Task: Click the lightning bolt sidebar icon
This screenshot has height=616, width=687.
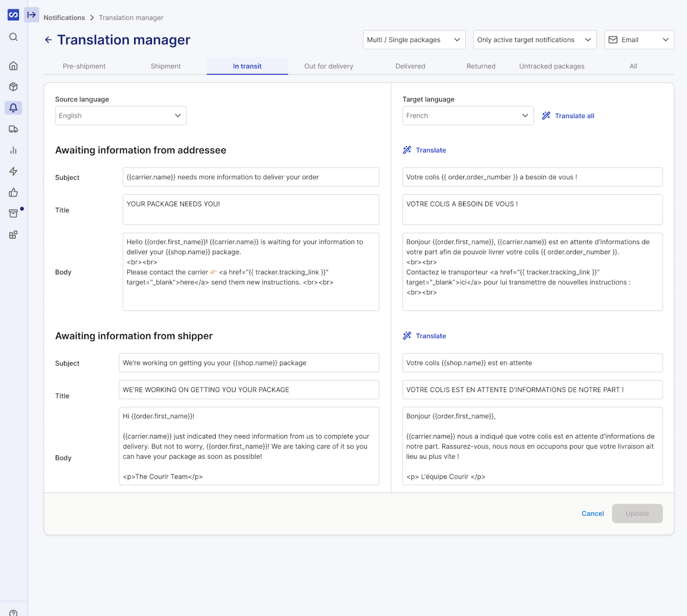Action: (x=13, y=171)
